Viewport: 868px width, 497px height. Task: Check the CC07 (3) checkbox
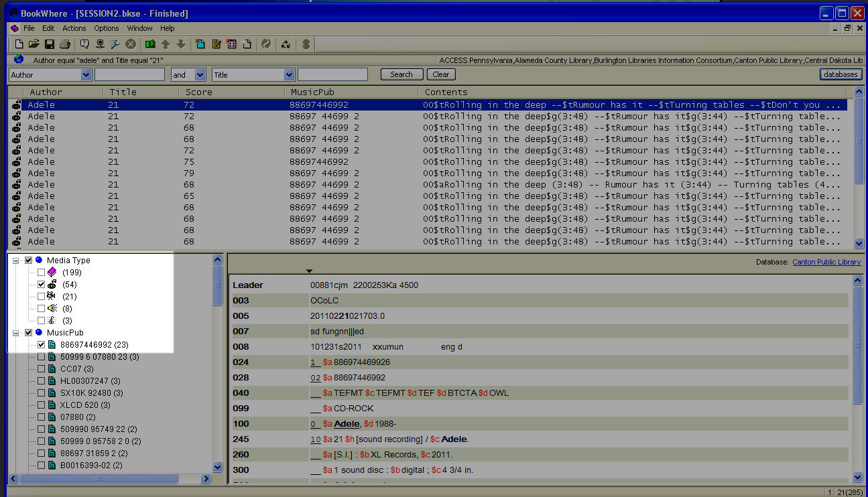pos(42,368)
